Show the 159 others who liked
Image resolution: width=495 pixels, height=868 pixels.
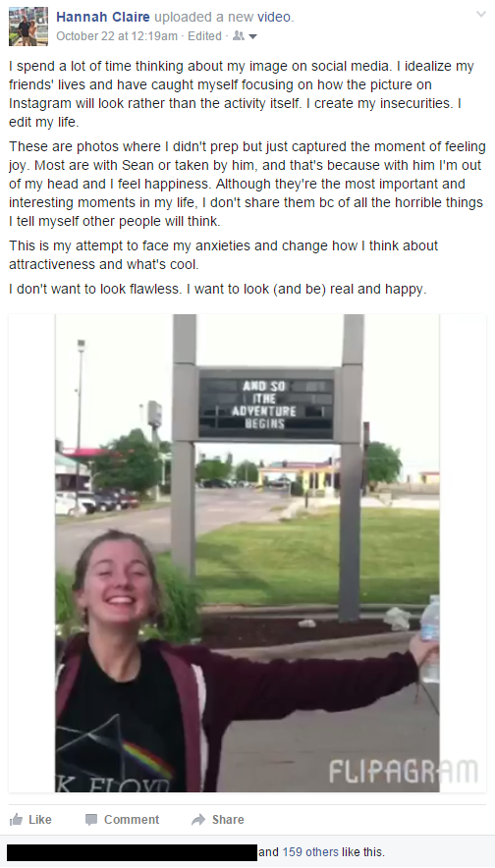(310, 852)
